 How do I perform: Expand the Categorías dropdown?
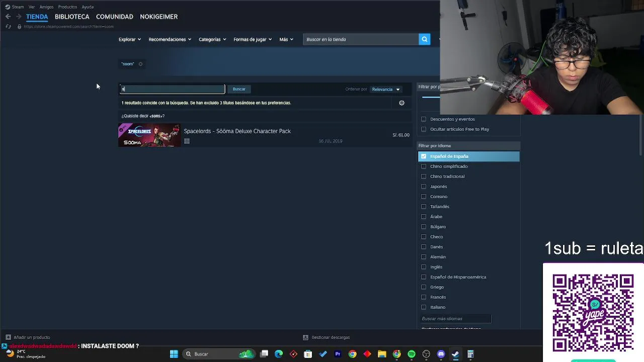point(212,39)
